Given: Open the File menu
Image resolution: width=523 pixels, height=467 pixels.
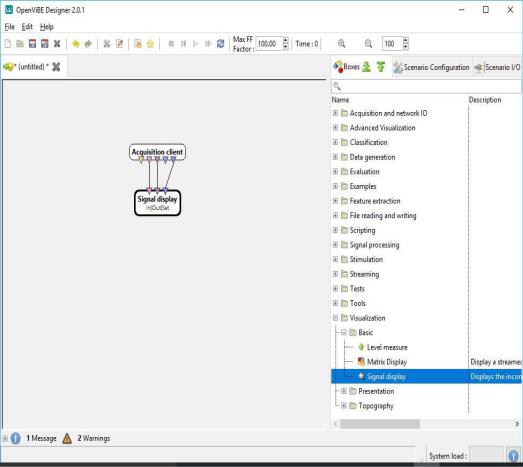Looking at the screenshot, I should pyautogui.click(x=9, y=27).
